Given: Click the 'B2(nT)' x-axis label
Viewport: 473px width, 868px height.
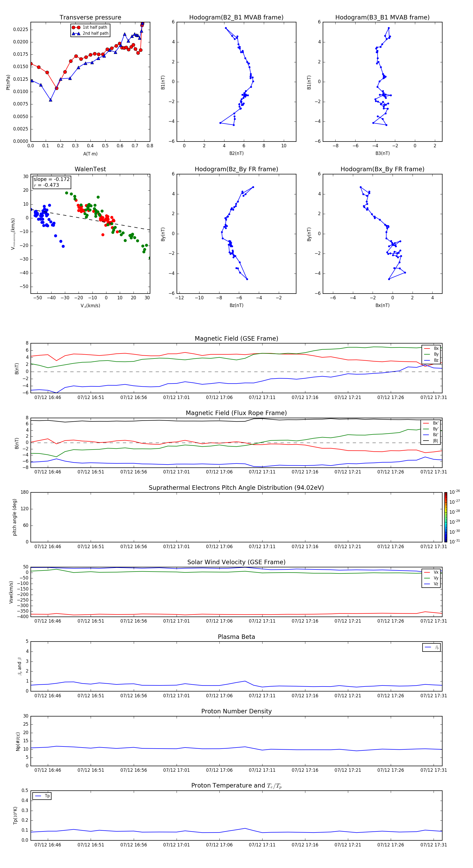Looking at the screenshot, I should [x=236, y=153].
